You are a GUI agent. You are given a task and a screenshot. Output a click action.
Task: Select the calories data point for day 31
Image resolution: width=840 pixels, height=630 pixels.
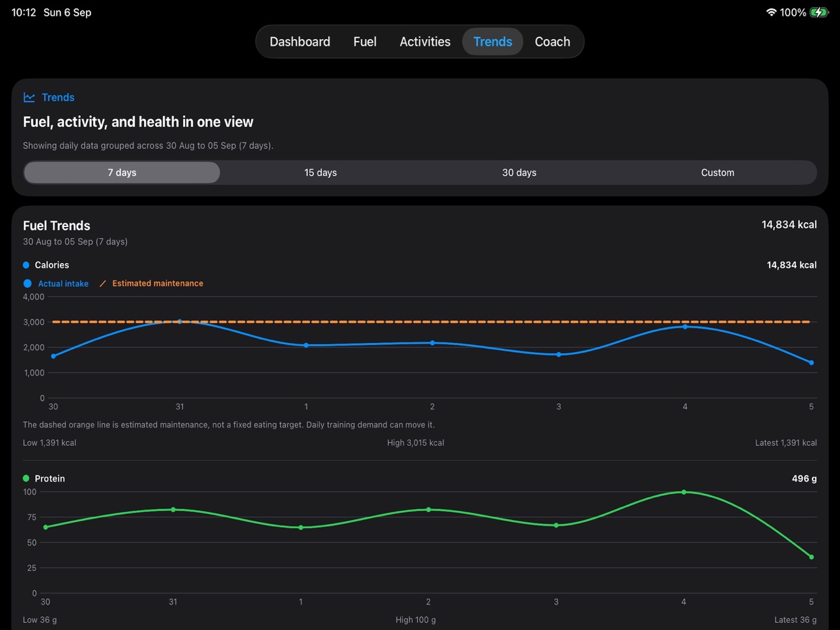point(180,322)
